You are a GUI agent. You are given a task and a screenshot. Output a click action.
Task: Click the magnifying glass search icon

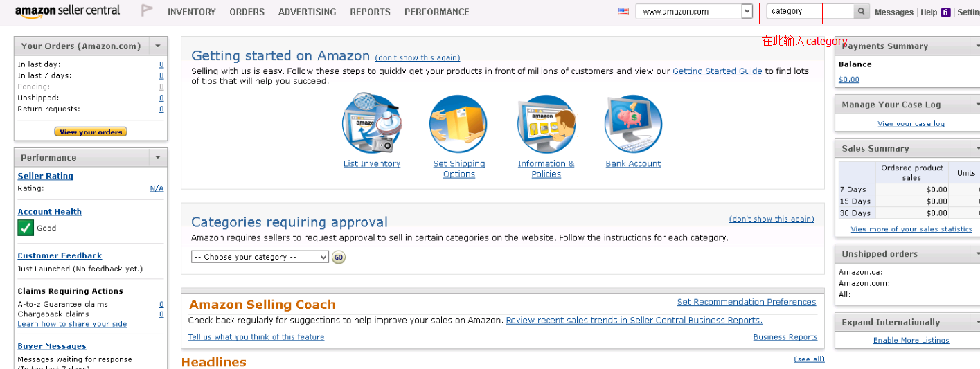point(861,12)
